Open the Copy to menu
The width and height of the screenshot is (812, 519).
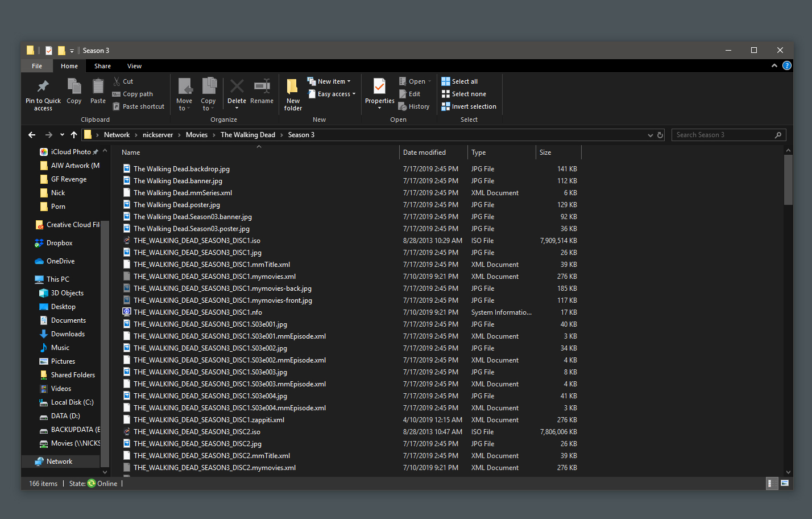point(208,94)
